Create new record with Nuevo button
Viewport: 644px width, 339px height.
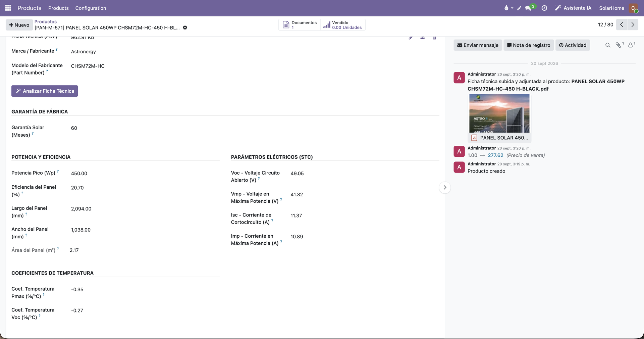(x=19, y=25)
